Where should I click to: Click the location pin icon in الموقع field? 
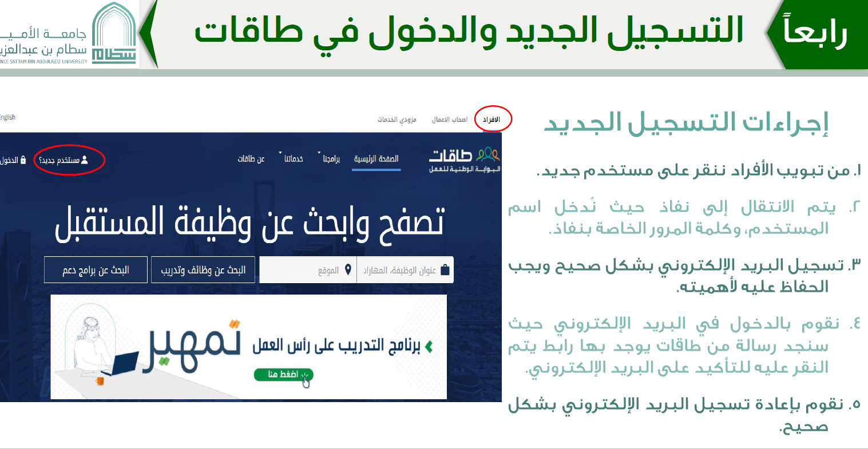click(348, 270)
